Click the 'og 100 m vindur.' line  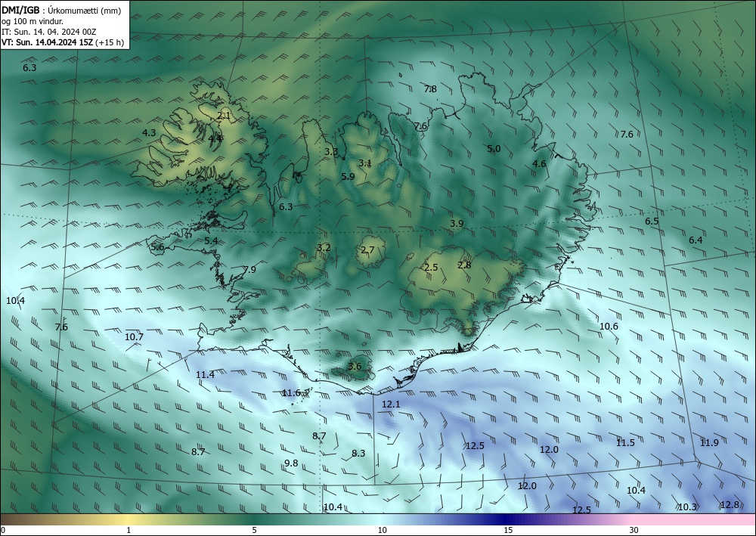33,21
